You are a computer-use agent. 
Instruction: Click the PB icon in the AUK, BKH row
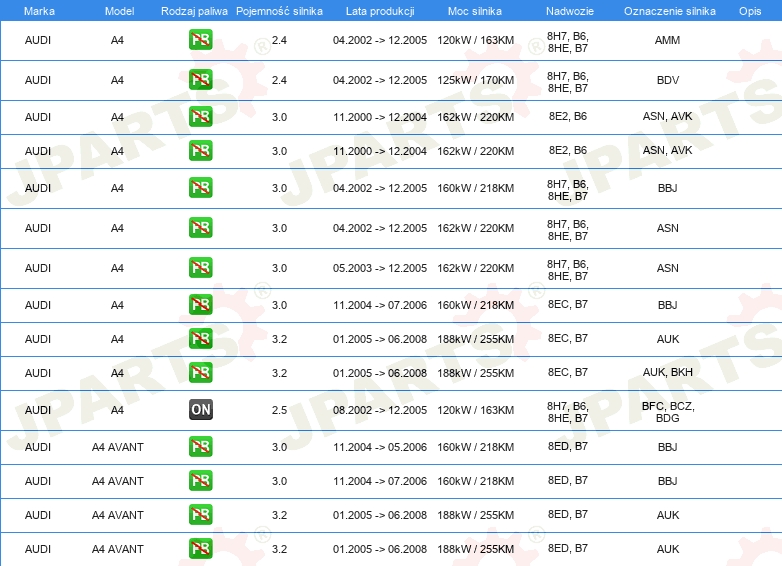coord(200,373)
